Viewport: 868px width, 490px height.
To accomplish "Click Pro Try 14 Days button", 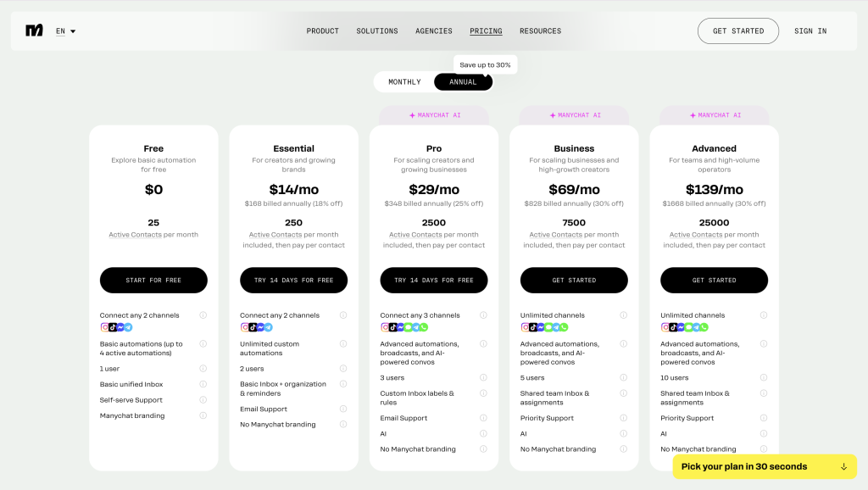I will pyautogui.click(x=433, y=280).
